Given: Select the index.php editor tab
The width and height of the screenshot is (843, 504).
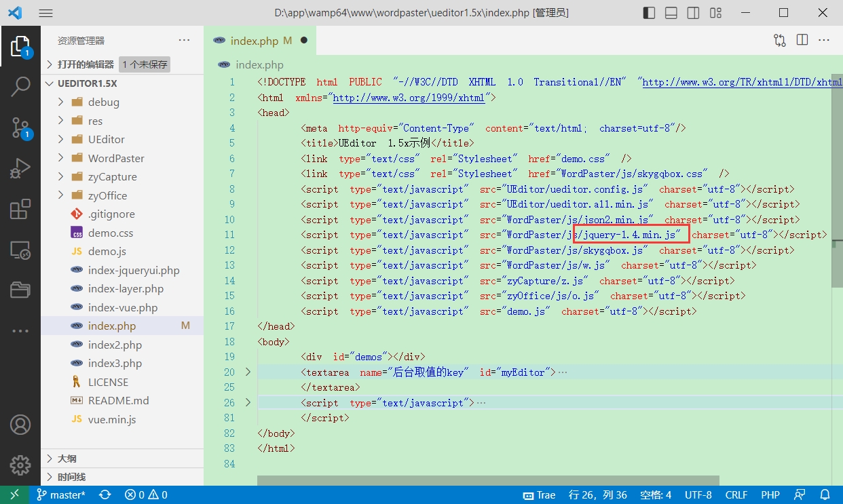Looking at the screenshot, I should tap(254, 41).
